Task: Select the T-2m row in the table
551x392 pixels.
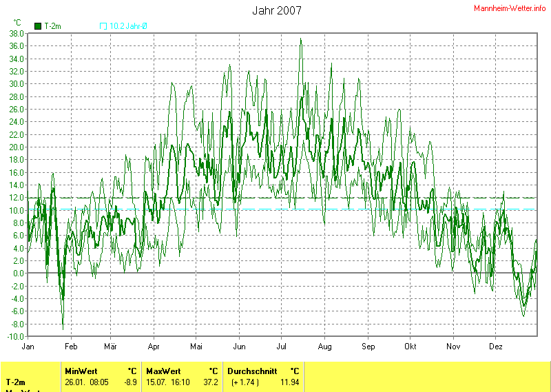Action: click(x=17, y=382)
